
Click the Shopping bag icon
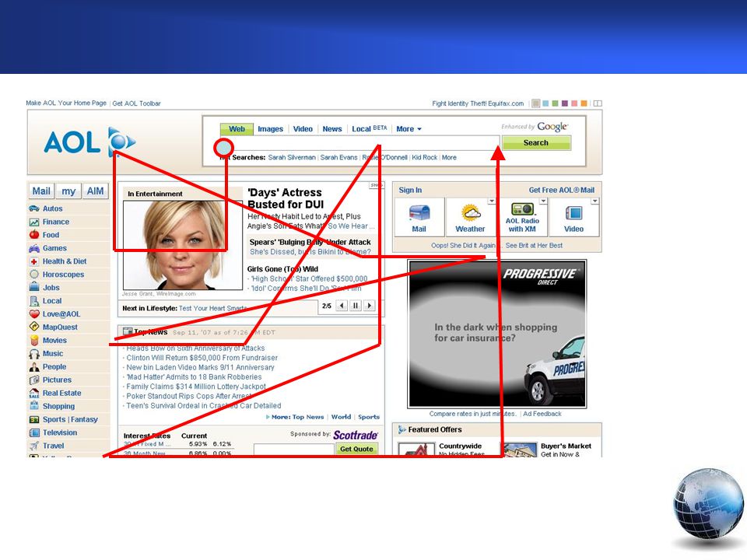34,406
